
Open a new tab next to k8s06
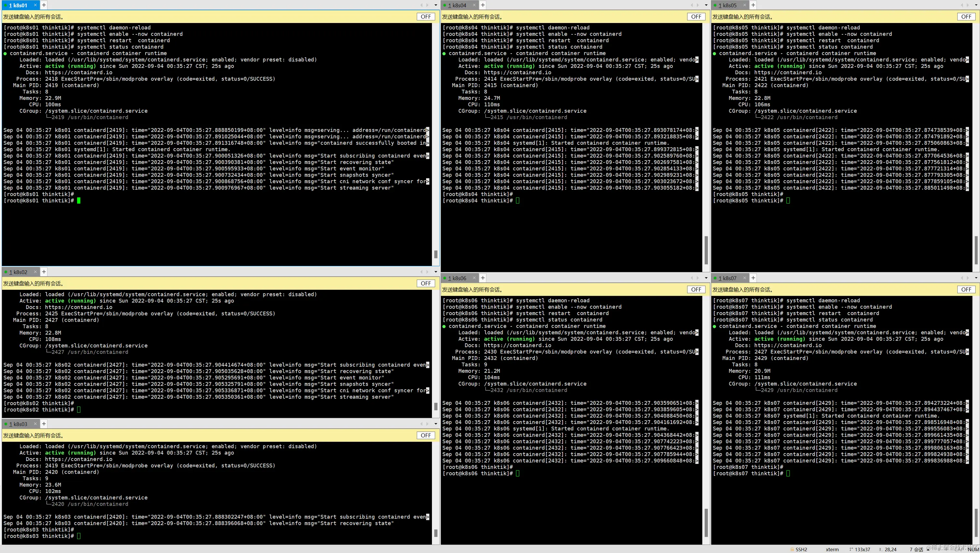483,278
